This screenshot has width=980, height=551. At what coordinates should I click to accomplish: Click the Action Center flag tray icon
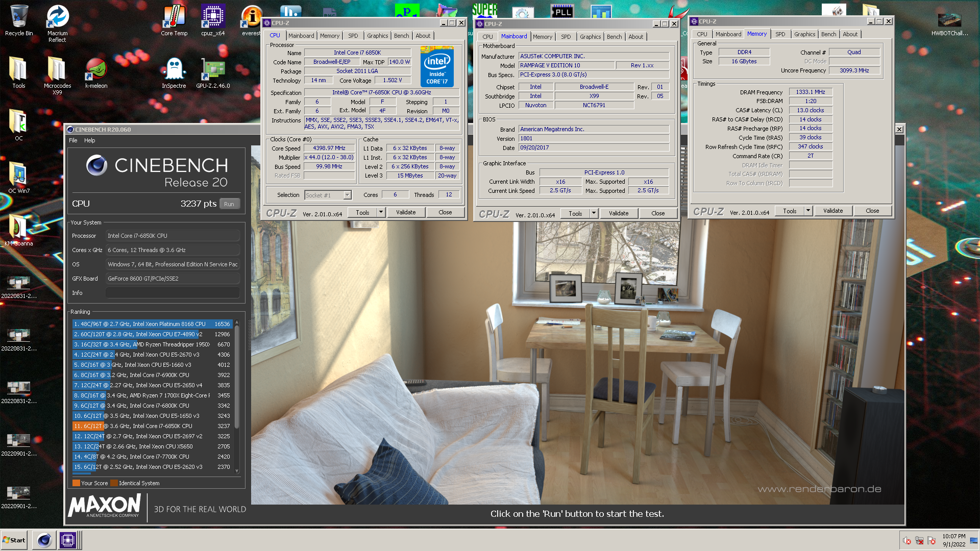click(x=932, y=540)
